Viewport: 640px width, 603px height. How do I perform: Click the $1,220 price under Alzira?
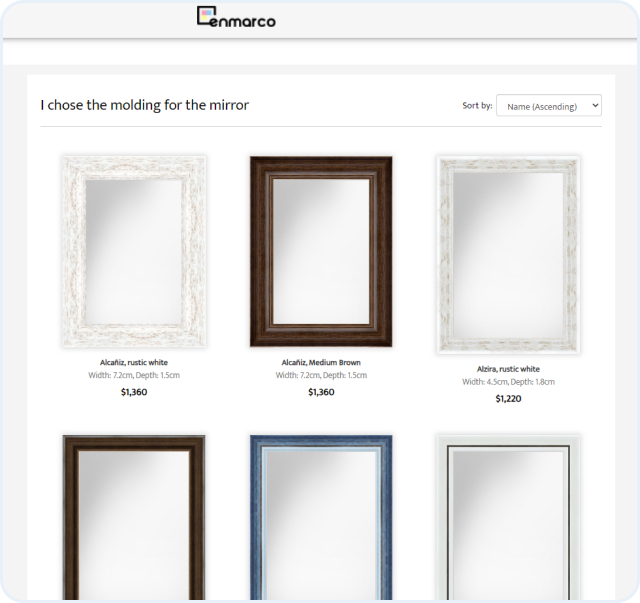[508, 399]
